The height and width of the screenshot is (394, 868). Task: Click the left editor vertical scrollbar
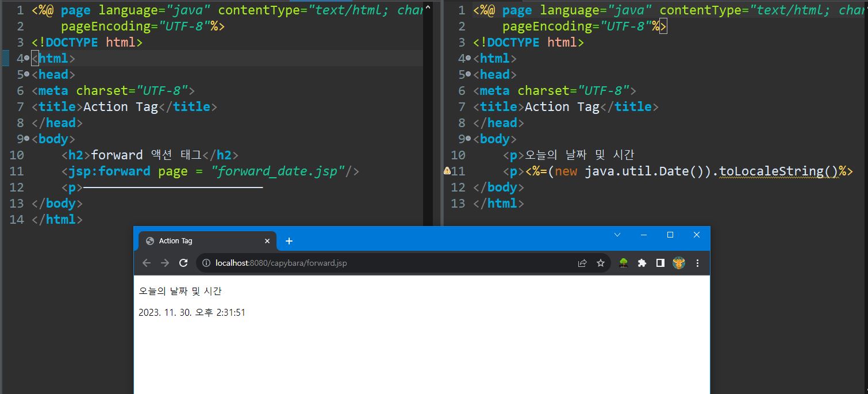click(427, 115)
